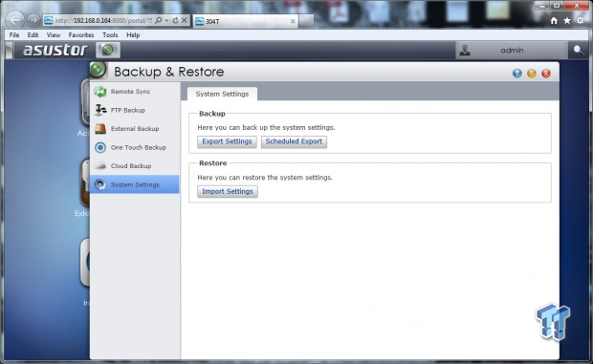Click Scheduled Export button
The image size is (593, 364).
coord(294,141)
